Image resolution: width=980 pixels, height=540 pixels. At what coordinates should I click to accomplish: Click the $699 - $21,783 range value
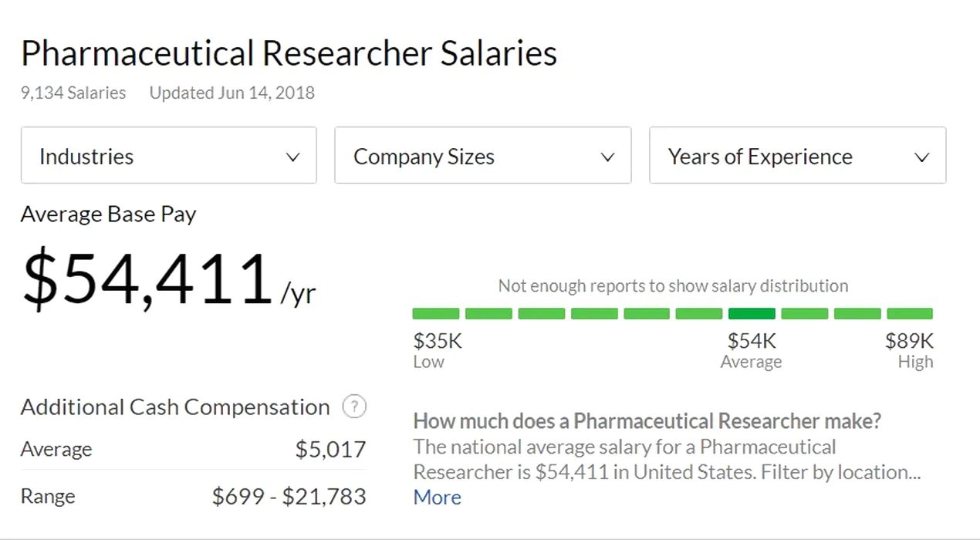289,497
